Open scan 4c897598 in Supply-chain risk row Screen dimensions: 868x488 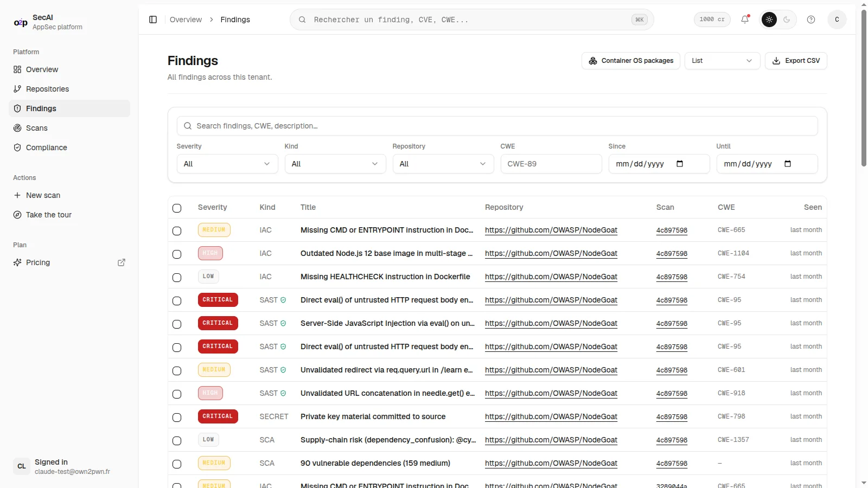click(672, 440)
